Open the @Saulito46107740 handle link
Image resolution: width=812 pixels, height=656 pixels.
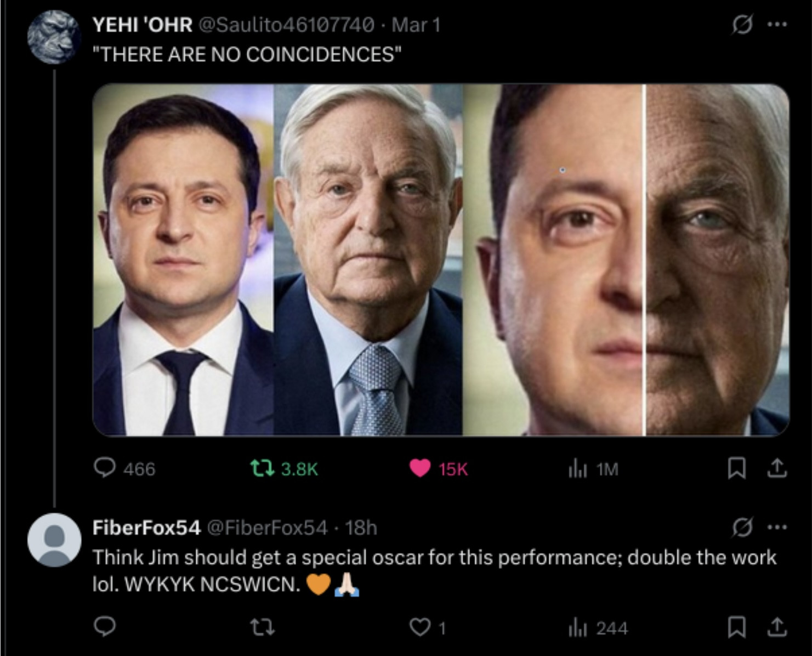(286, 25)
